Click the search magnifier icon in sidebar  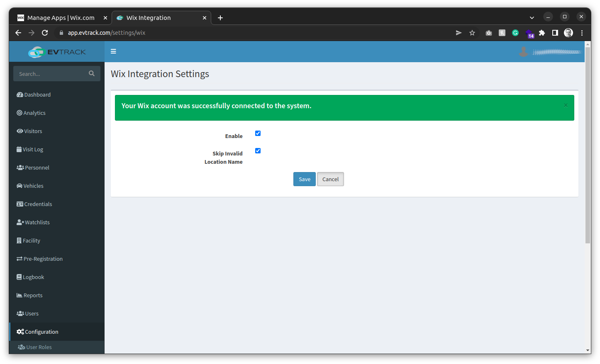coord(92,73)
